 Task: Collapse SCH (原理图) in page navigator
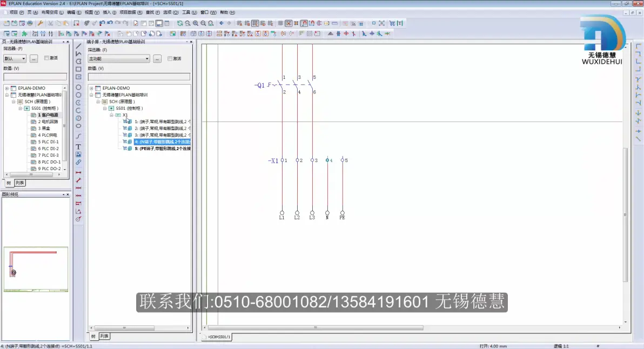[14, 102]
